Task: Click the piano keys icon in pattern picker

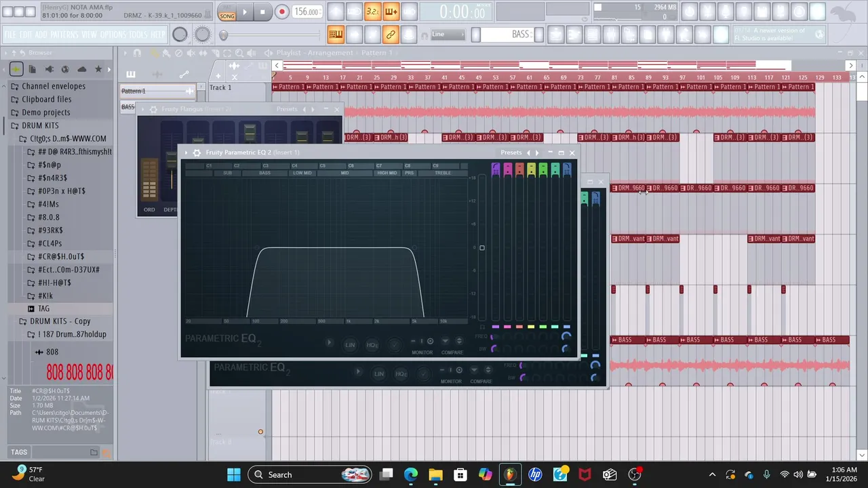Action: click(131, 75)
